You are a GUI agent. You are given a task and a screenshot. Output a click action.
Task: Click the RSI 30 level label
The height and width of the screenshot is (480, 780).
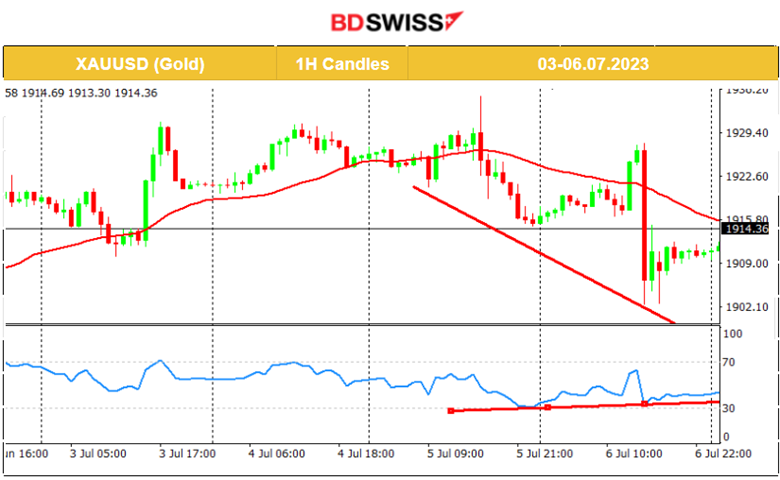pyautogui.click(x=729, y=408)
